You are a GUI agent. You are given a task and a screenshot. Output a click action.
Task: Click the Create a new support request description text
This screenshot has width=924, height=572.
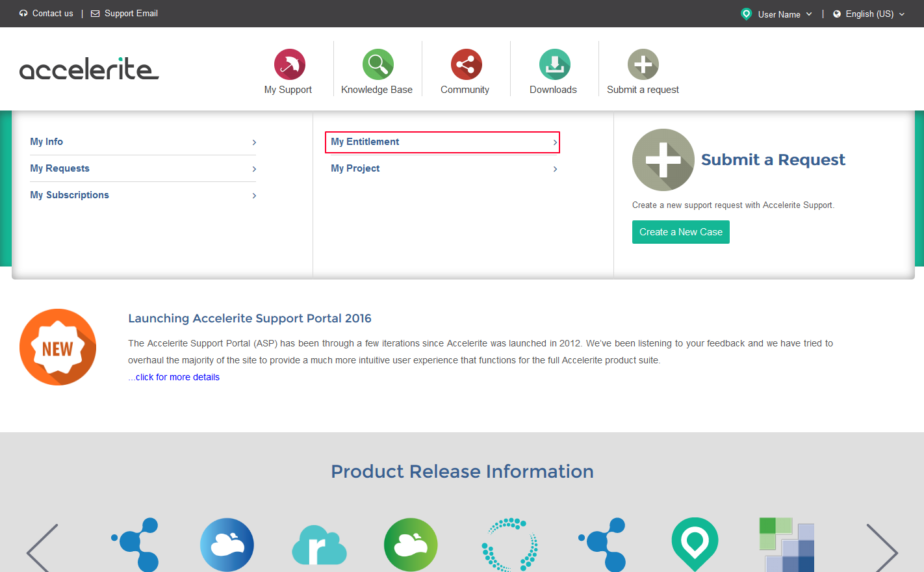pyautogui.click(x=733, y=205)
